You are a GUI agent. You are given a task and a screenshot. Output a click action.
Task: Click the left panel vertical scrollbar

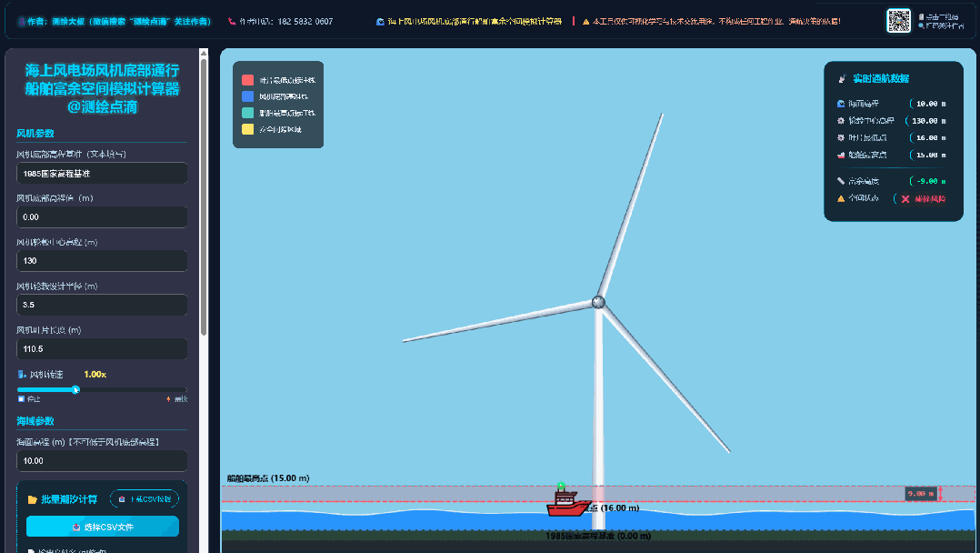click(x=204, y=197)
